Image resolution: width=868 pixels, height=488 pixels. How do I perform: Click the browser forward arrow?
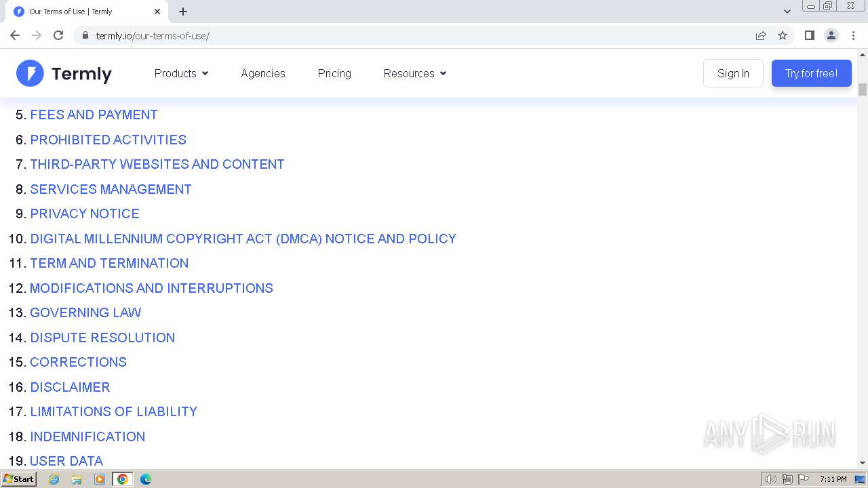click(x=37, y=35)
